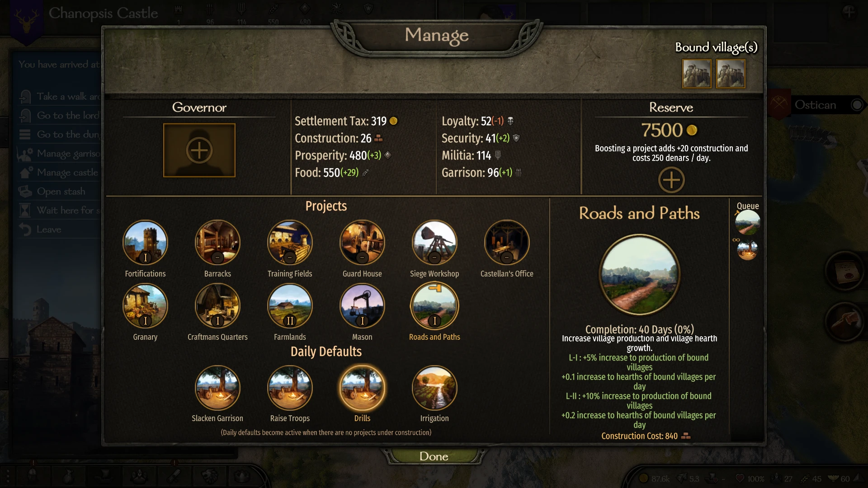
Task: Activate Drills as daily default
Action: pos(362,388)
